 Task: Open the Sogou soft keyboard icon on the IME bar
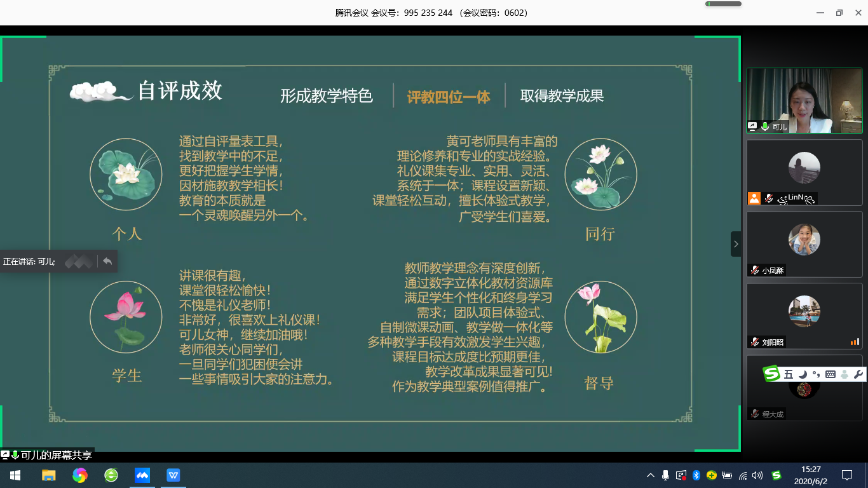[830, 374]
